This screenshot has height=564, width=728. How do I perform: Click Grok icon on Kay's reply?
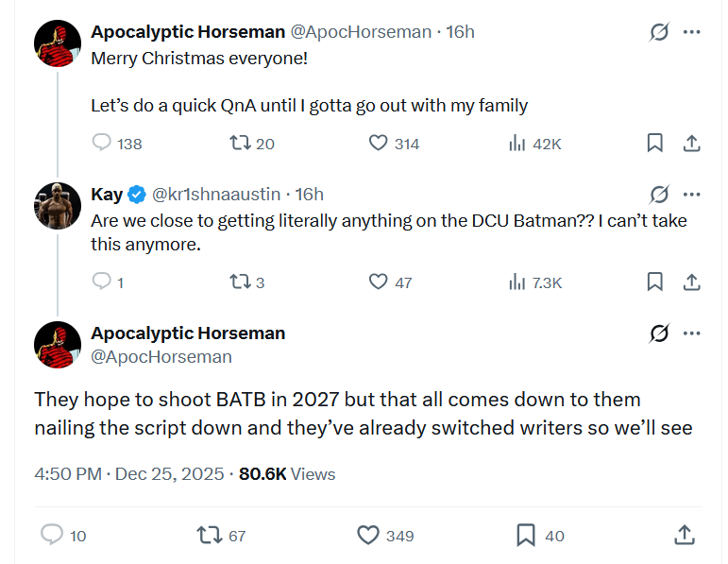659,195
